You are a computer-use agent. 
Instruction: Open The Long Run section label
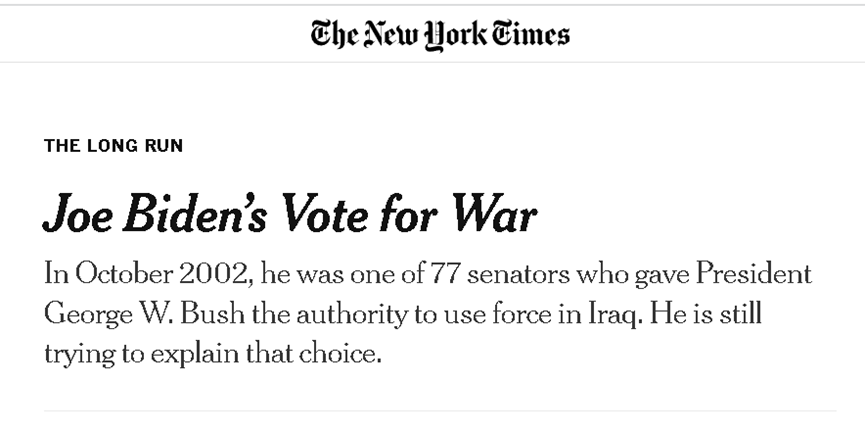click(113, 146)
